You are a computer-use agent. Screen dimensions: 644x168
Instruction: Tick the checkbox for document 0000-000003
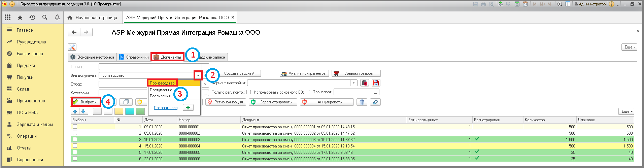(x=75, y=139)
